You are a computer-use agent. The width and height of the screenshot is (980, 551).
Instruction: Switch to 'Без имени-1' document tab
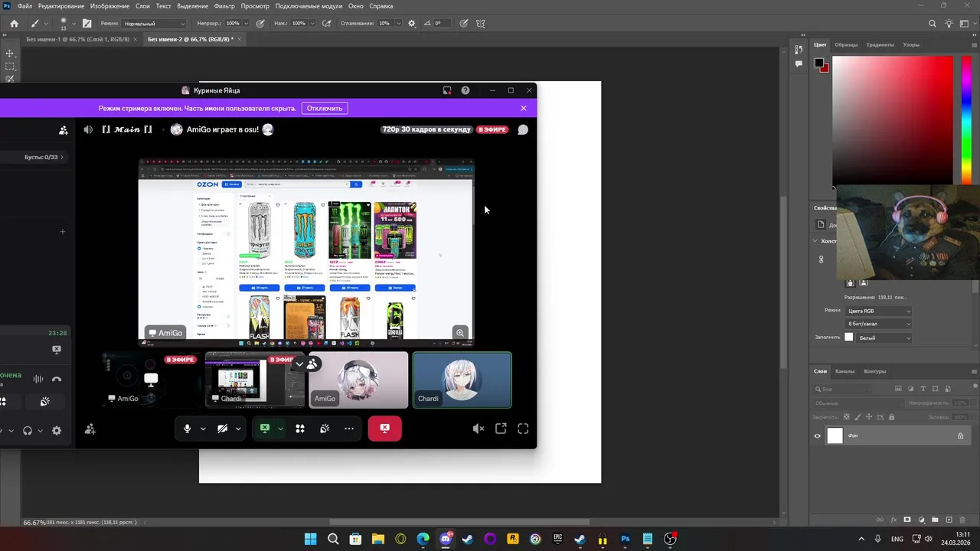77,39
